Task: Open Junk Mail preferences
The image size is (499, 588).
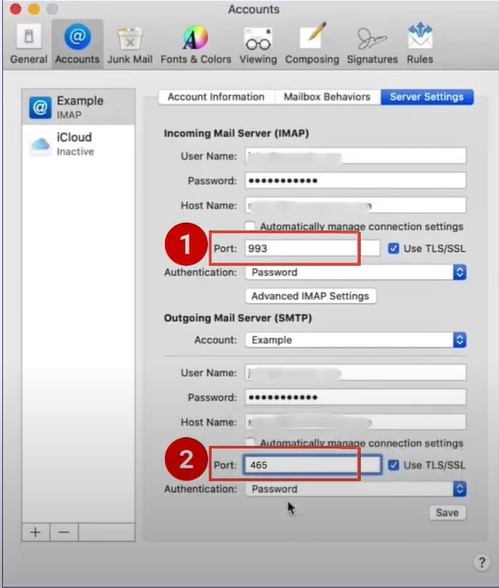Action: pos(130,44)
